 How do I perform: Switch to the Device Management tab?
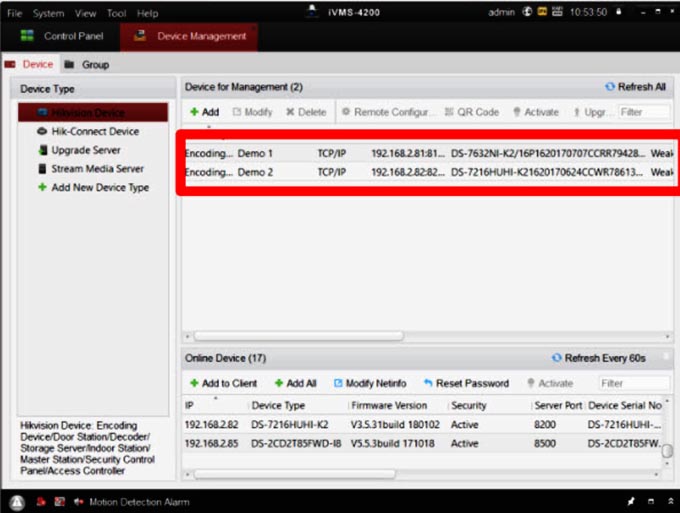(x=190, y=36)
